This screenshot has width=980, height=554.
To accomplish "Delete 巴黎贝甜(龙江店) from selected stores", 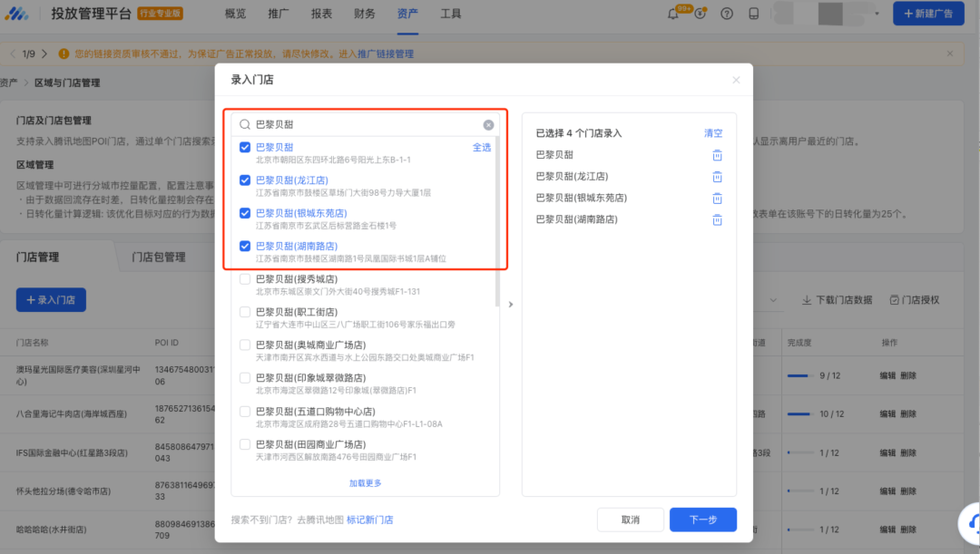I will [717, 177].
